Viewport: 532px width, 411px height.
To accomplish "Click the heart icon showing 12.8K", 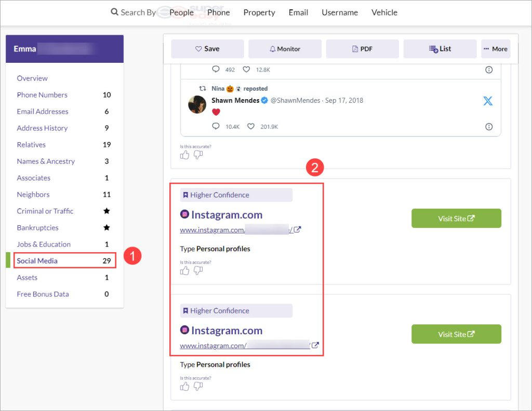I will (246, 70).
